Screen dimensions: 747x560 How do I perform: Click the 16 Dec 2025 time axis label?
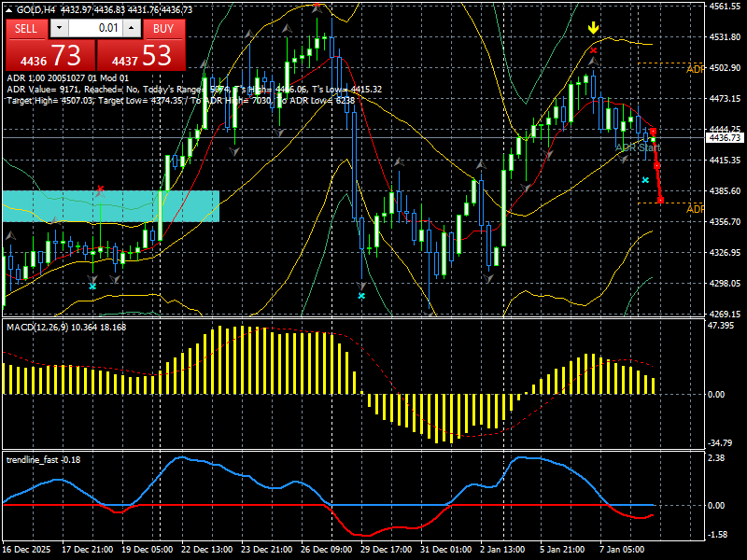point(26,549)
